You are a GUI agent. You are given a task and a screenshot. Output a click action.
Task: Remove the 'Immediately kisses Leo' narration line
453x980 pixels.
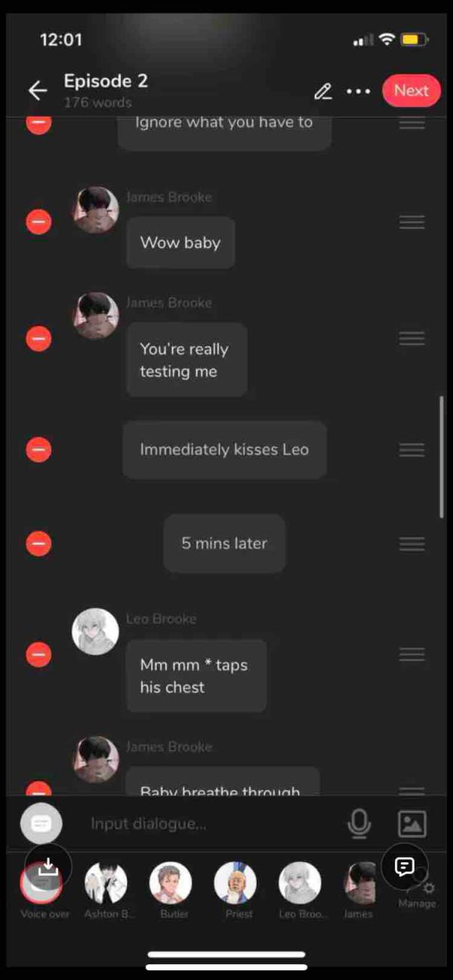pyautogui.click(x=39, y=450)
